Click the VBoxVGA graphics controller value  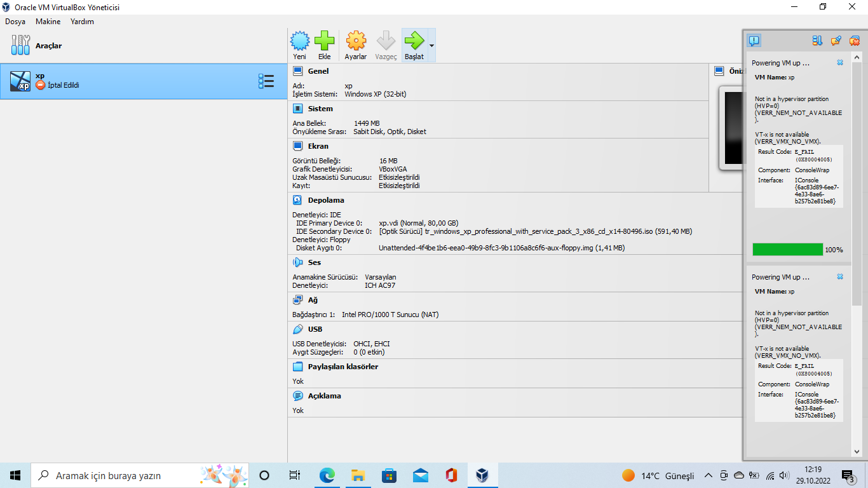tap(393, 169)
